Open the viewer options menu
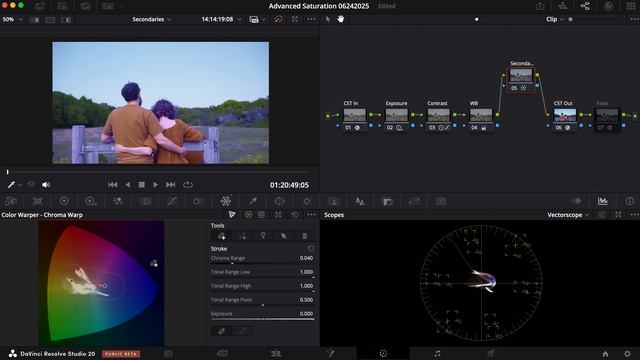This screenshot has height=360, width=640. (311, 19)
